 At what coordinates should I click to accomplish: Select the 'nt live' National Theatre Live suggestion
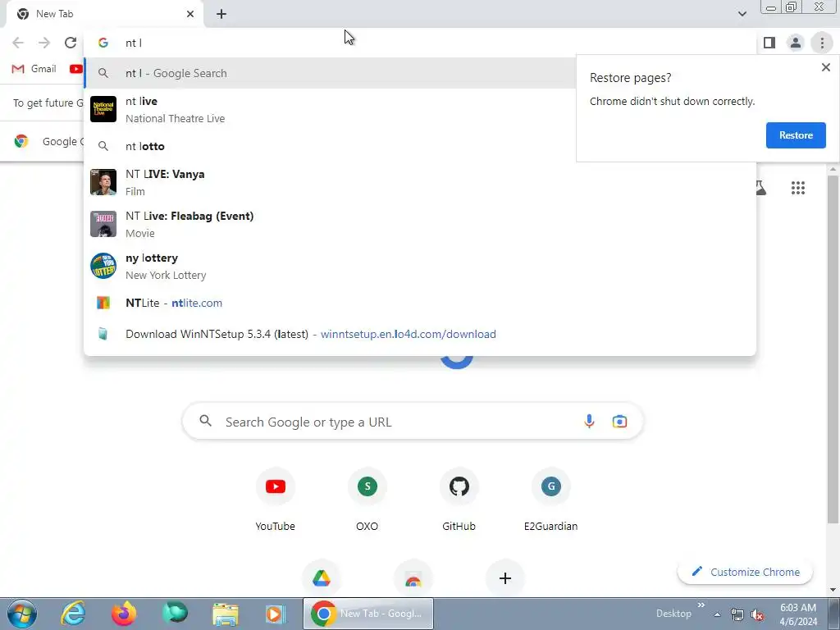click(331, 109)
